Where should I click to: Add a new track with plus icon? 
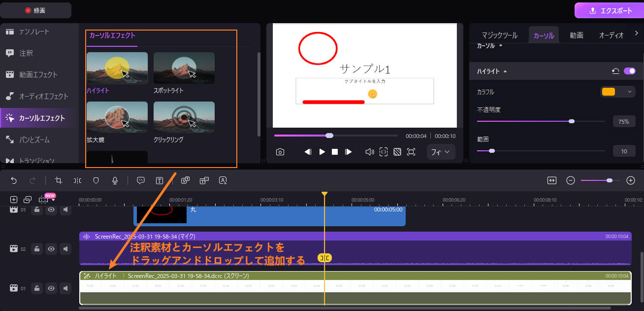[14, 200]
